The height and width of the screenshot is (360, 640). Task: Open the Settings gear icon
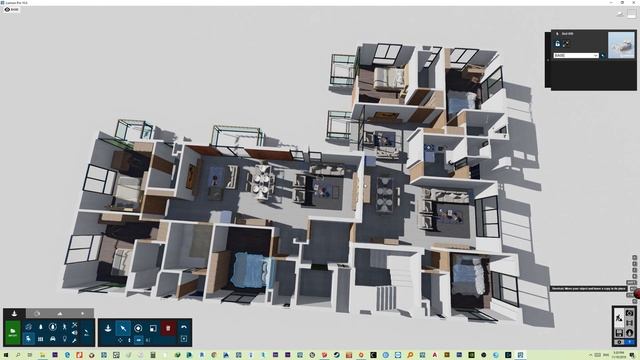click(x=619, y=342)
